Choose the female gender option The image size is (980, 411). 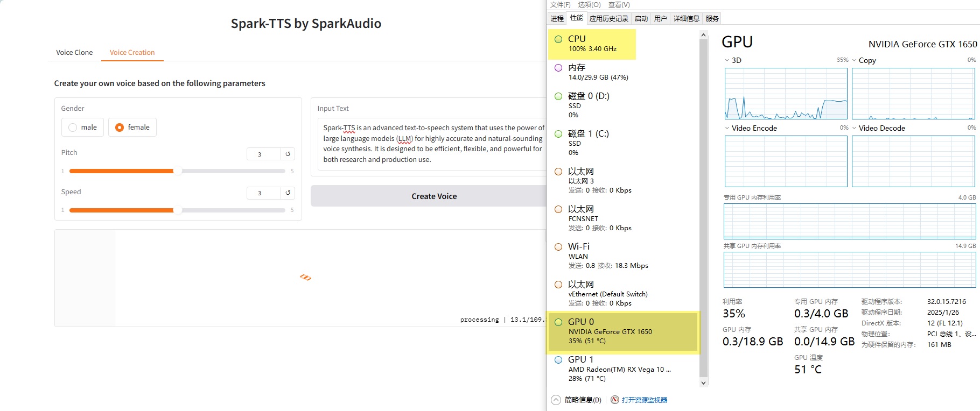[132, 127]
